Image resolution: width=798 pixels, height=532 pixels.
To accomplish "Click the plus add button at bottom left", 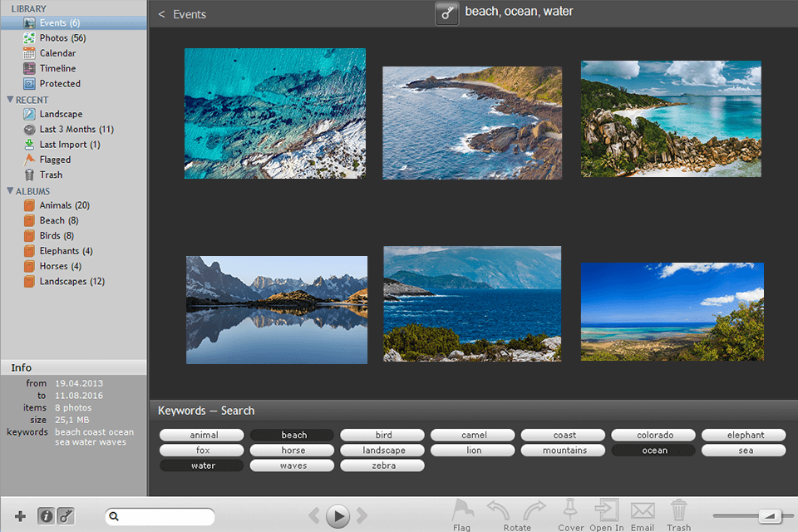I will 20,516.
